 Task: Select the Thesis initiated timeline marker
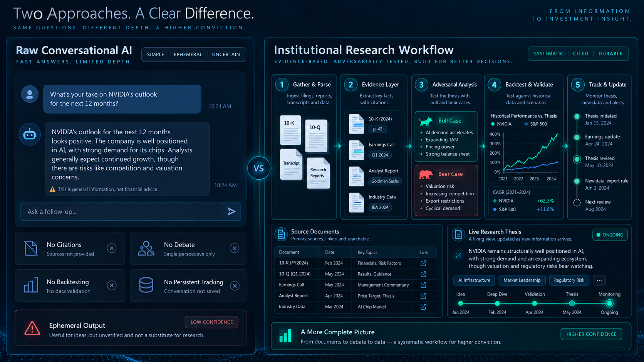coord(577,117)
